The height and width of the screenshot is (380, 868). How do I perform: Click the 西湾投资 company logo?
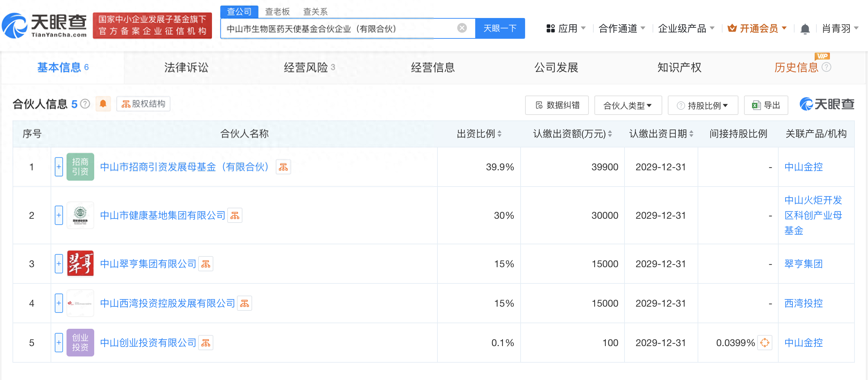point(80,303)
